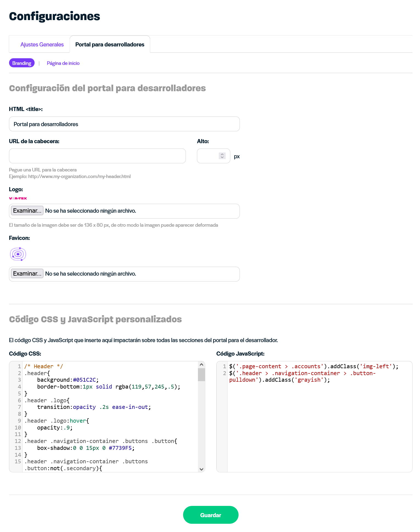Click inside the Código JavaScript editor

point(320,417)
